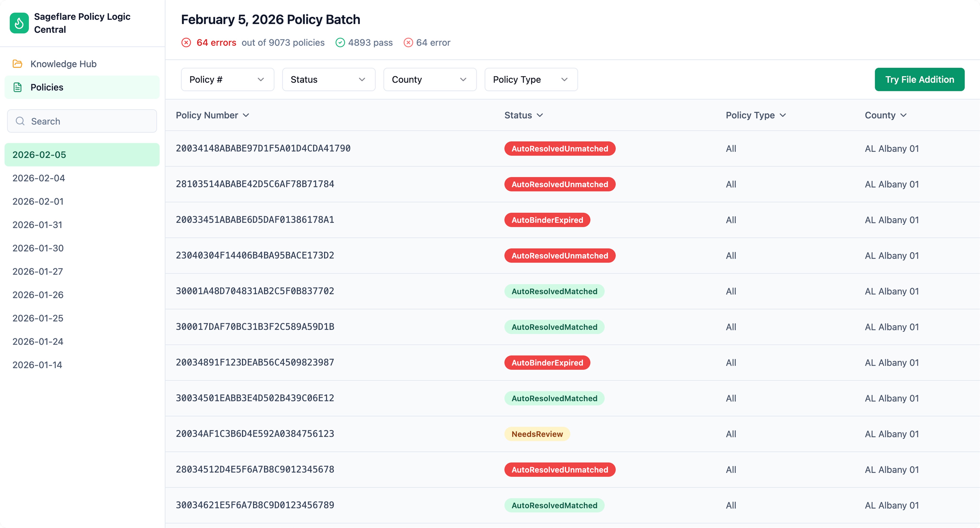Image resolution: width=980 pixels, height=528 pixels.
Task: Click the search magnifier icon
Action: 20,121
